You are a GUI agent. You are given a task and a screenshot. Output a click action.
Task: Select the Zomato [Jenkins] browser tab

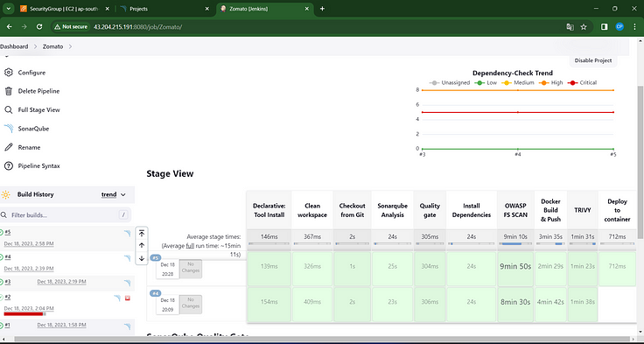(x=265, y=9)
